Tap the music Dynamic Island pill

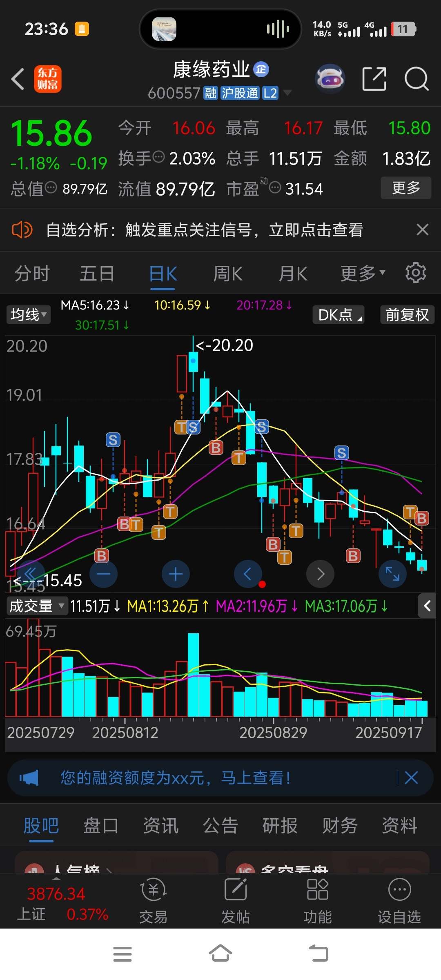[220, 29]
